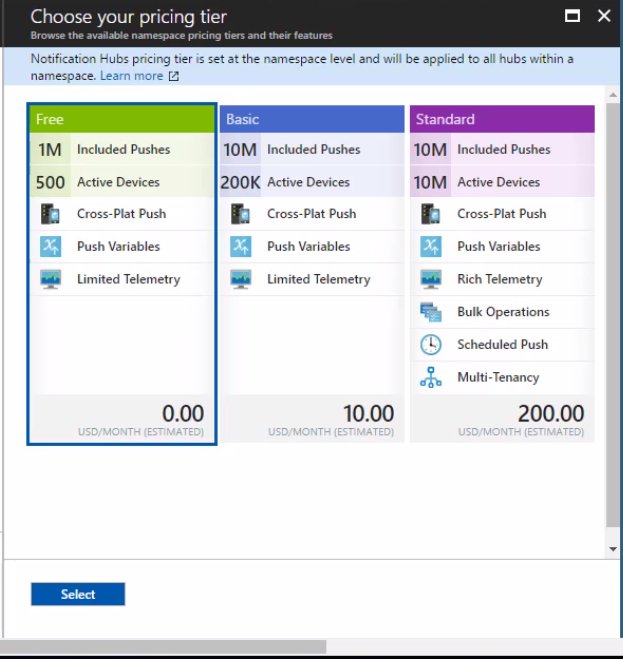Screen dimensions: 623x659
Task: Confirm tier with the Select button
Action: (78, 594)
